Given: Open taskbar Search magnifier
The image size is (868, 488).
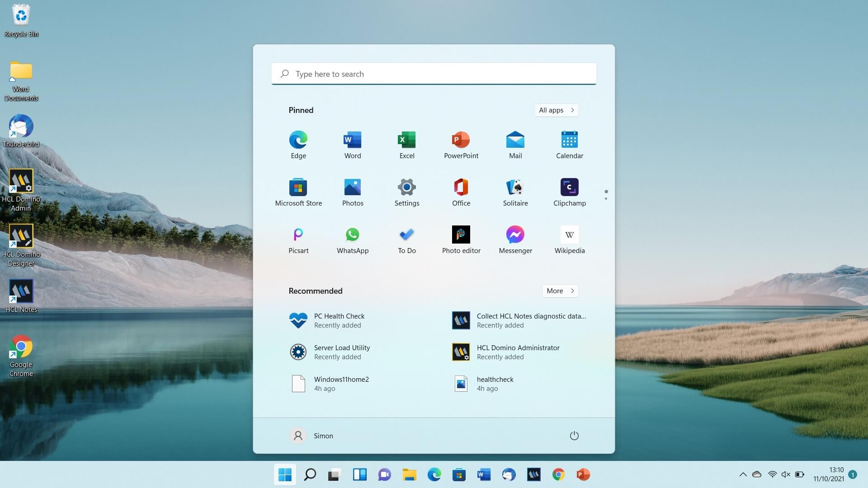Looking at the screenshot, I should (310, 474).
